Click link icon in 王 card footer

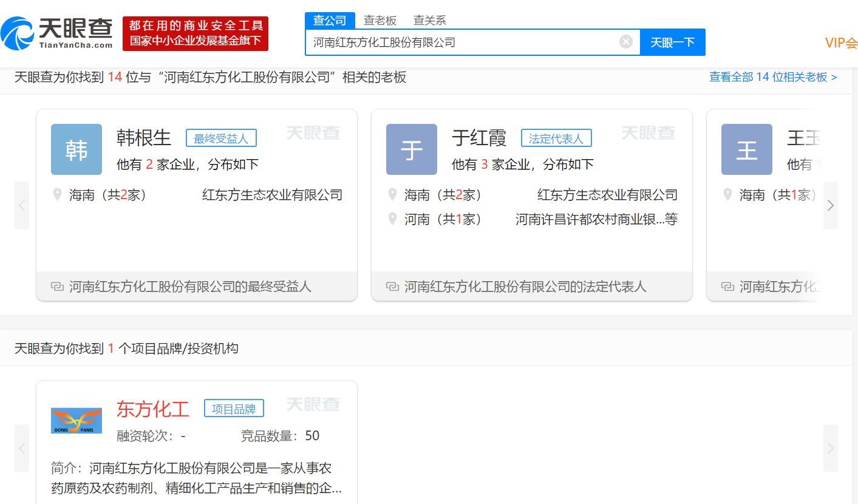pyautogui.click(x=728, y=287)
